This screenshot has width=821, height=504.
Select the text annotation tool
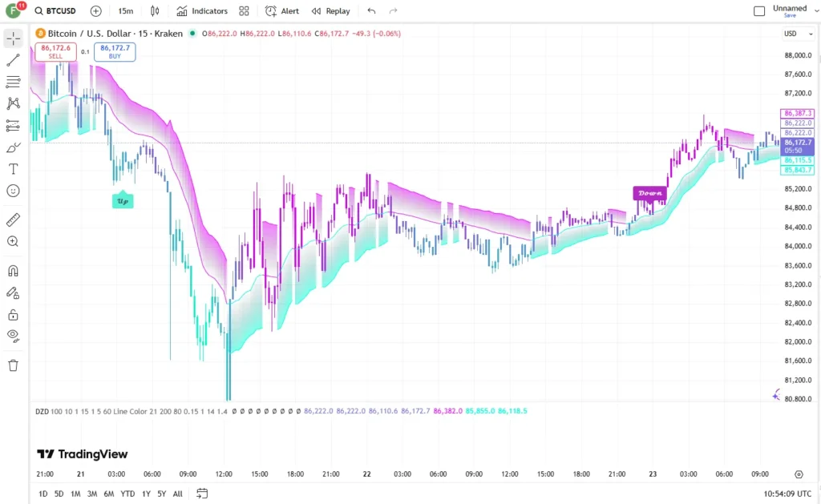click(13, 169)
